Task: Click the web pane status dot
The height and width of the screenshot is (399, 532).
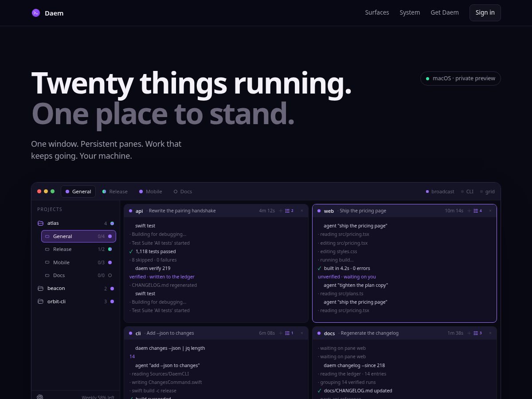Action: coord(319,211)
